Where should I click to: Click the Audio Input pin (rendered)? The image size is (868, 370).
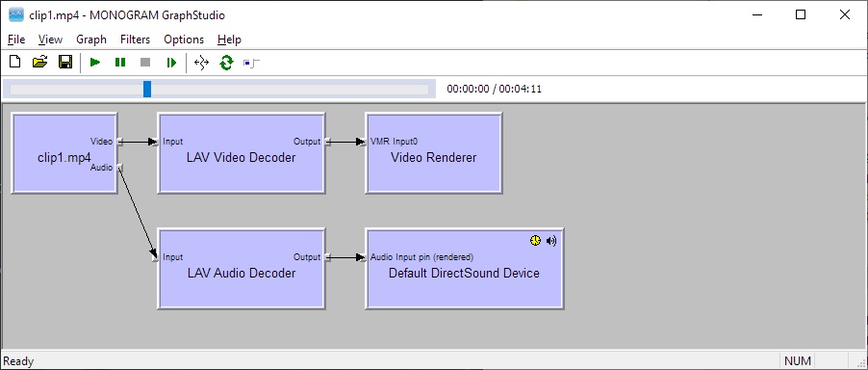pyautogui.click(x=363, y=257)
